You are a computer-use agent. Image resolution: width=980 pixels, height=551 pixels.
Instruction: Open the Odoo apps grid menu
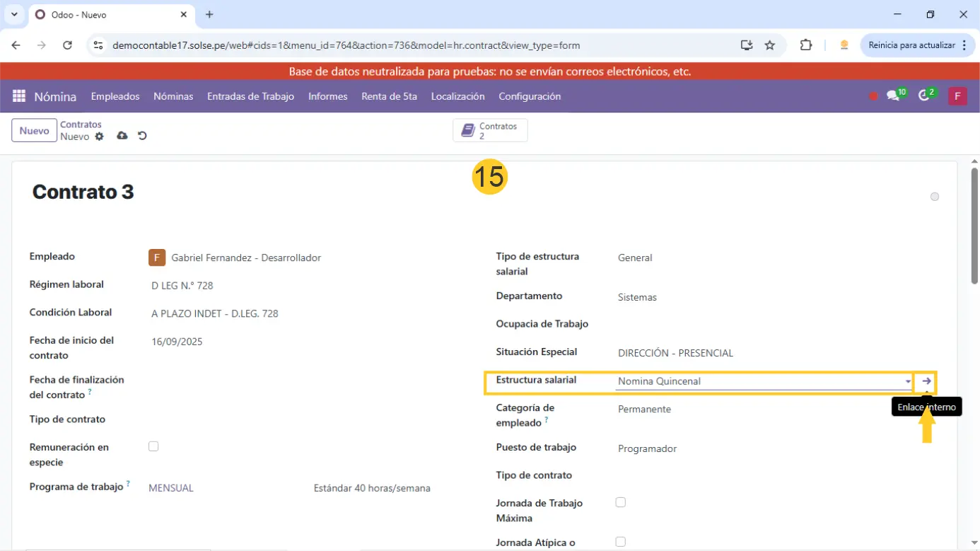coord(19,96)
